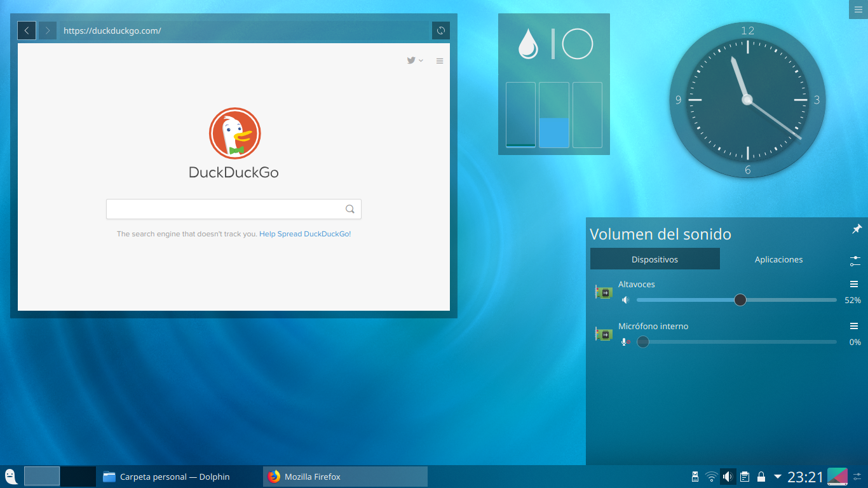Click the lock screen padlock tray icon
Screen dimensions: 868x488
coord(761,477)
